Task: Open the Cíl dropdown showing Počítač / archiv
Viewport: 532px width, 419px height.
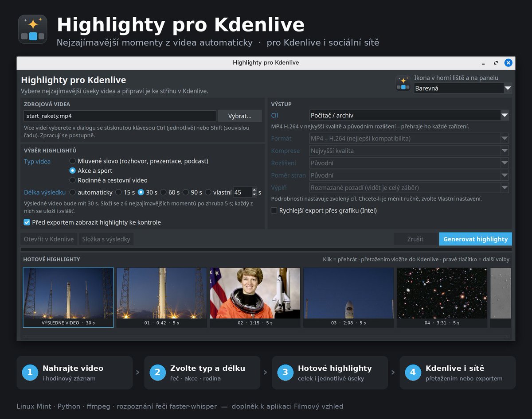Action: pyautogui.click(x=409, y=116)
